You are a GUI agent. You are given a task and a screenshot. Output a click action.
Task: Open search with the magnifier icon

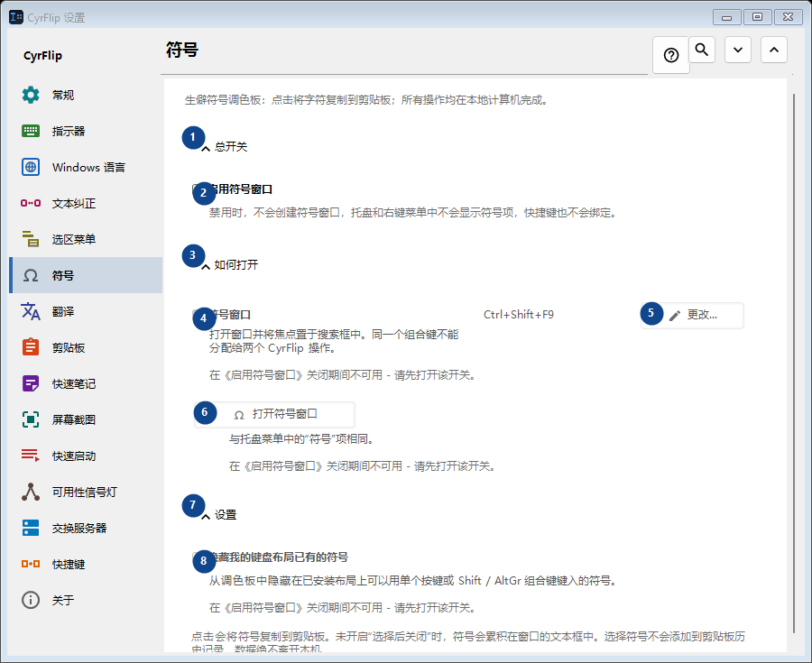[x=702, y=50]
